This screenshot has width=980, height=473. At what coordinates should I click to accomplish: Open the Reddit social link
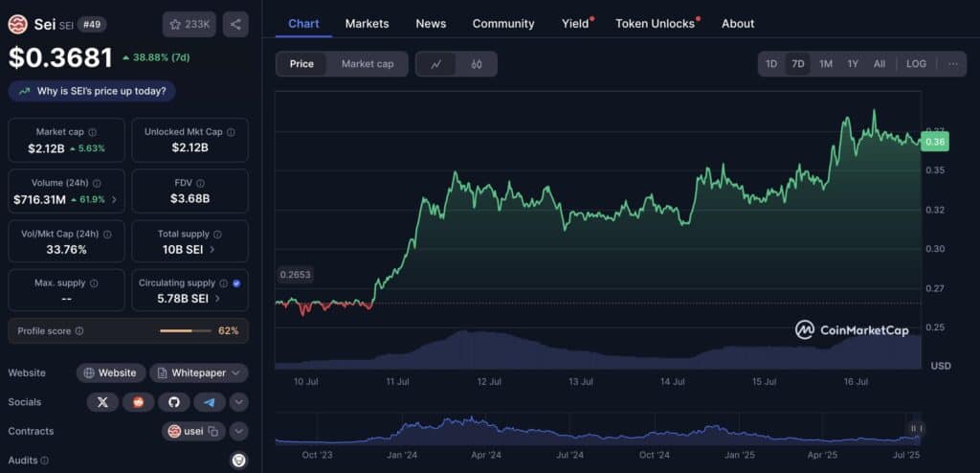(x=139, y=402)
